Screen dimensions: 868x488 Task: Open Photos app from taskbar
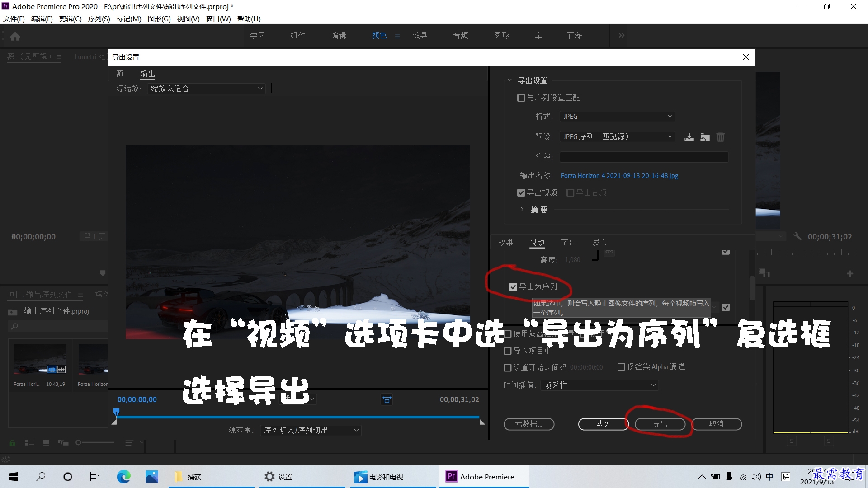tap(152, 477)
